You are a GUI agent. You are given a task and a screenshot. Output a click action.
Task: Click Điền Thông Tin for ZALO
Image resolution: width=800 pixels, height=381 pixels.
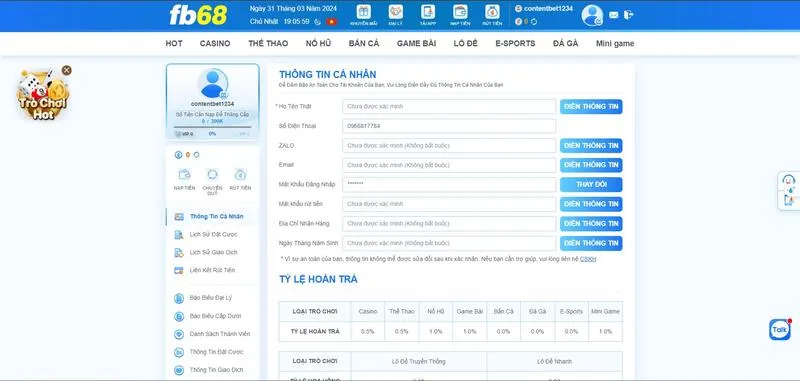click(591, 146)
